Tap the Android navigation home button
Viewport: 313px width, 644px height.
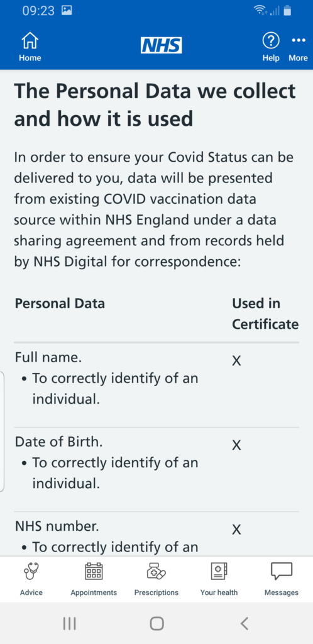[156, 623]
